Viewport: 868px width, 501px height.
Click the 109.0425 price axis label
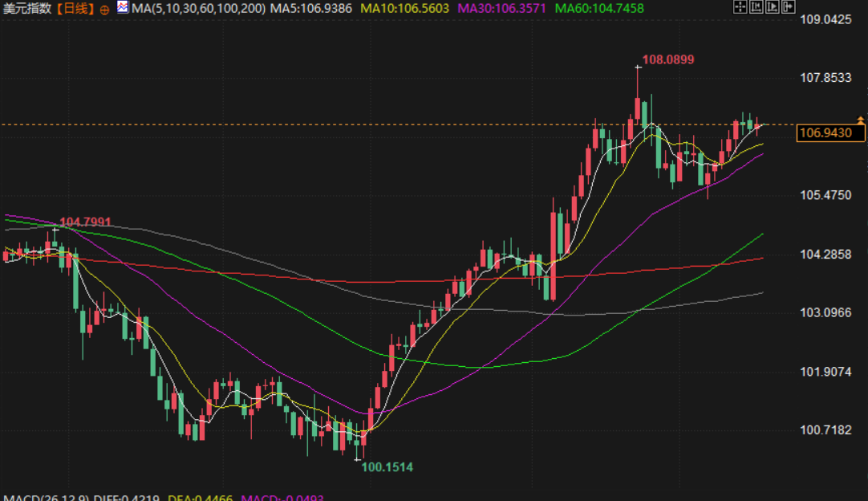(825, 19)
